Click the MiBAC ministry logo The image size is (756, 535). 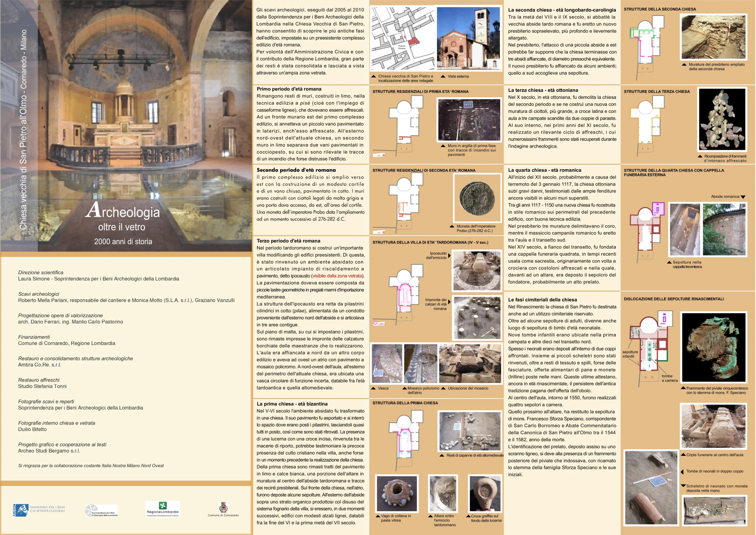(39, 510)
